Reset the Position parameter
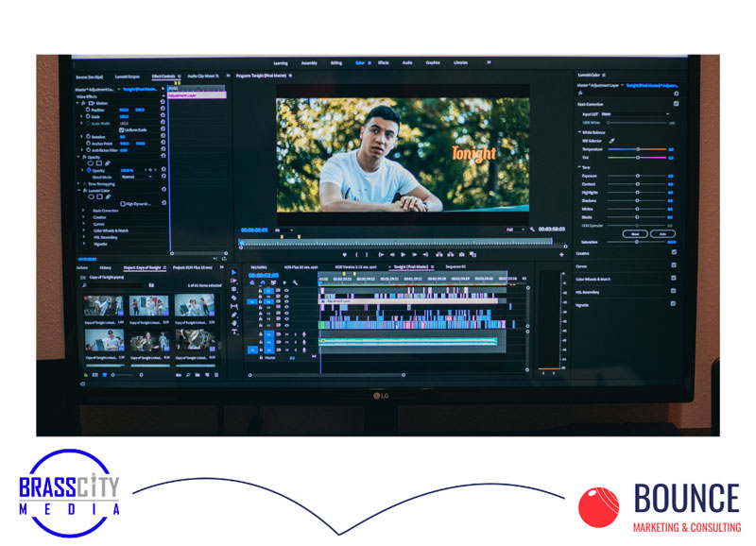Viewport: 756px width, 546px height. tap(163, 110)
